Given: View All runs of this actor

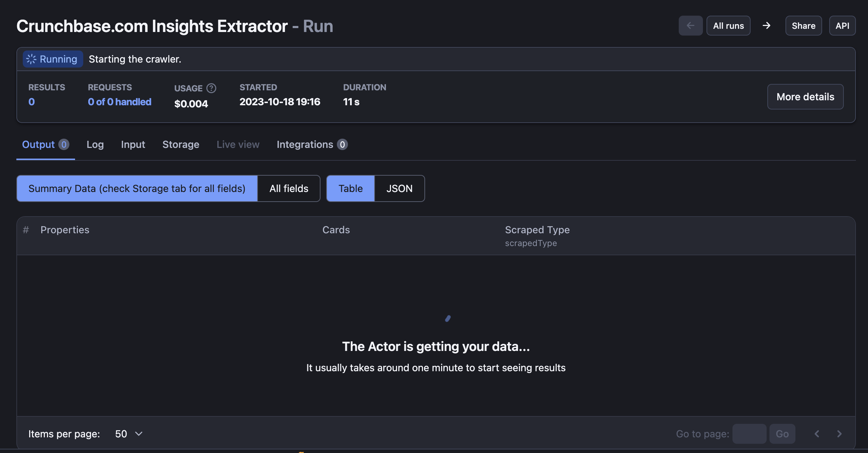Looking at the screenshot, I should [728, 25].
